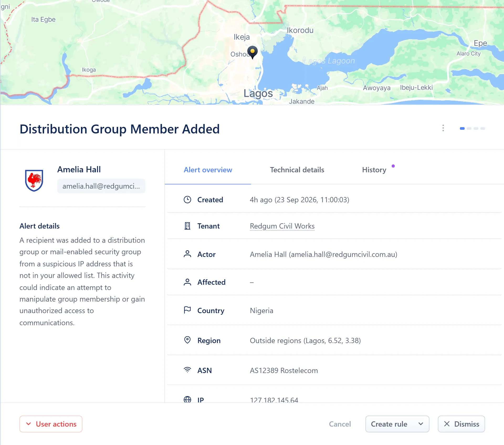Click the map location pin near Oshodi
The image size is (504, 445).
252,52
